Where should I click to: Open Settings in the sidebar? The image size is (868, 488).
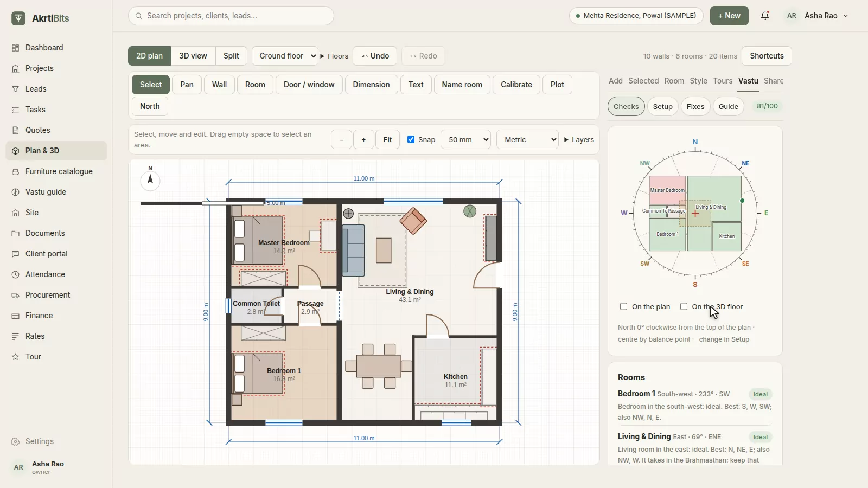pos(56,441)
